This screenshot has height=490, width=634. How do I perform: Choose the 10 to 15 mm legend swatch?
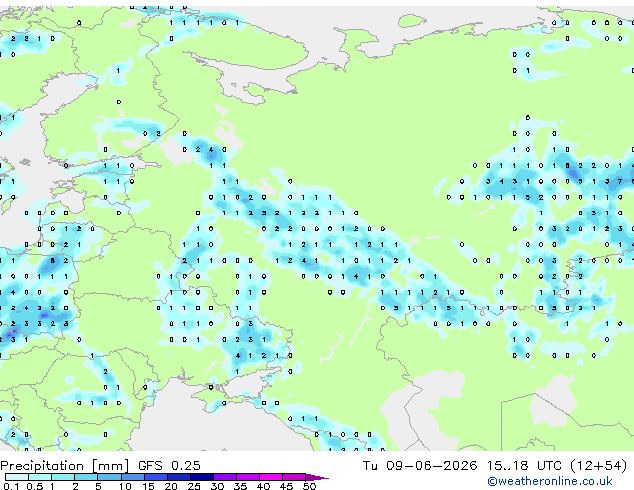click(x=132, y=477)
